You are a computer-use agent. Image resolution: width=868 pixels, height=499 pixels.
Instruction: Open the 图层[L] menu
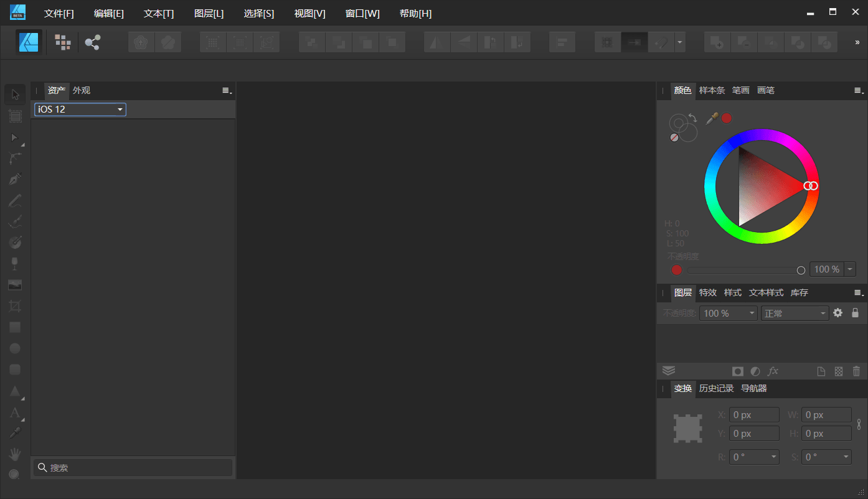209,14
